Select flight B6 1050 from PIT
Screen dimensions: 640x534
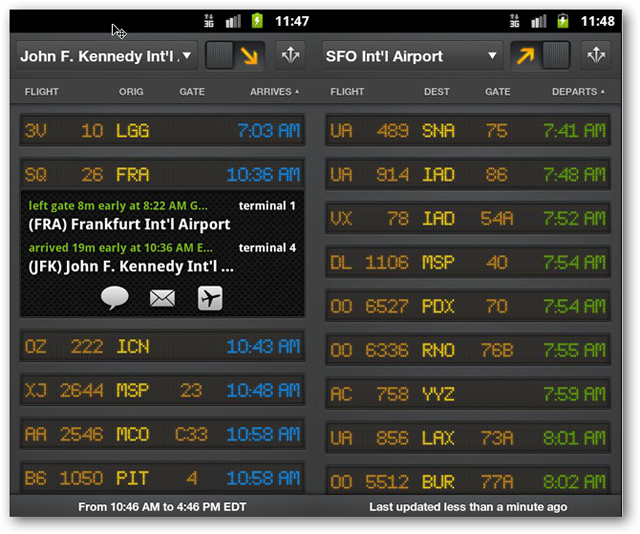162,478
